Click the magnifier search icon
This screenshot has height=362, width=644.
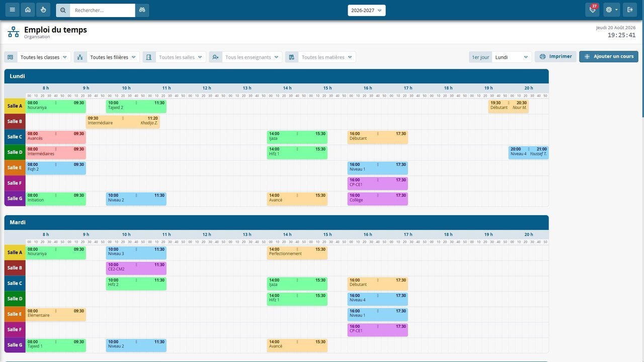(63, 10)
